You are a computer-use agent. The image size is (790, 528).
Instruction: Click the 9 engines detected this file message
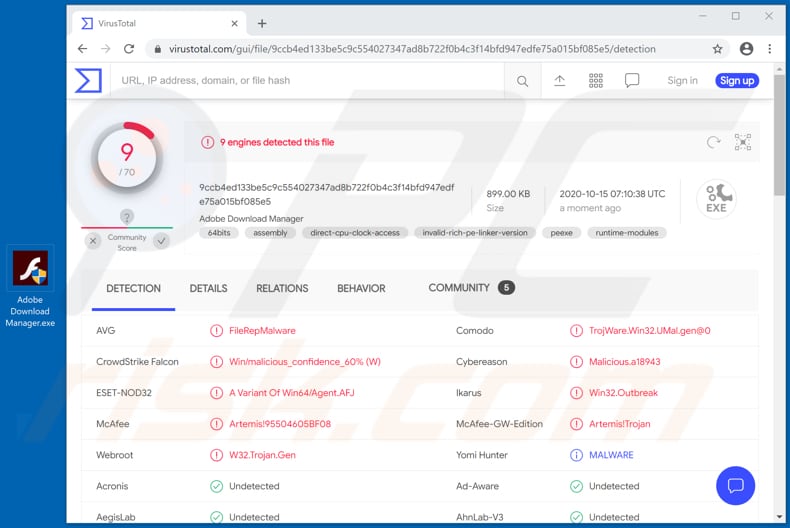click(277, 143)
